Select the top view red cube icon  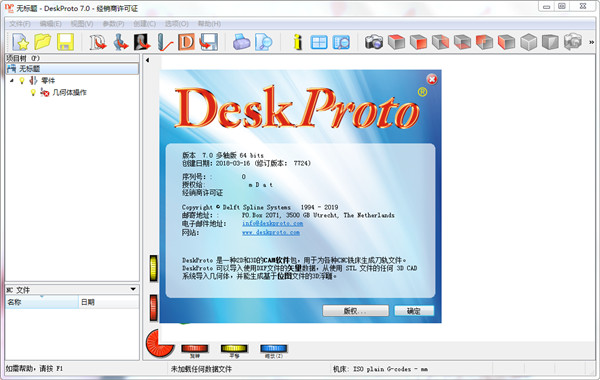(396, 42)
